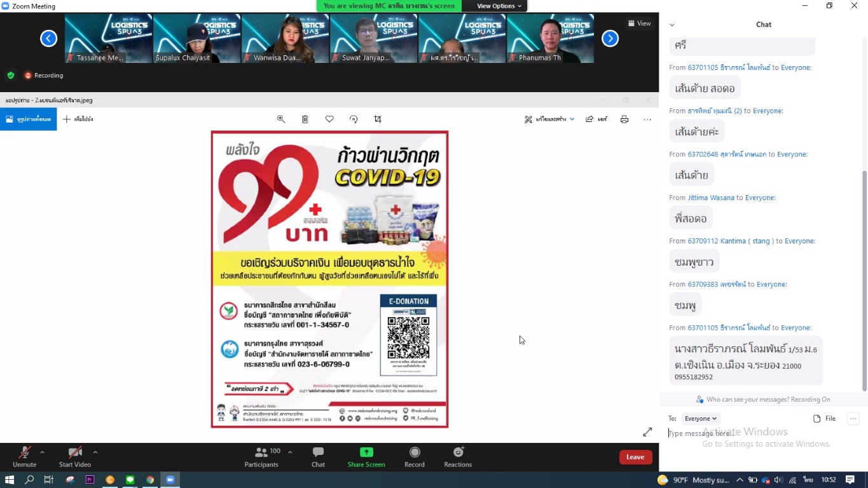Open Edit & Create dropdown in Photos
The image size is (868, 488).
click(x=549, y=119)
